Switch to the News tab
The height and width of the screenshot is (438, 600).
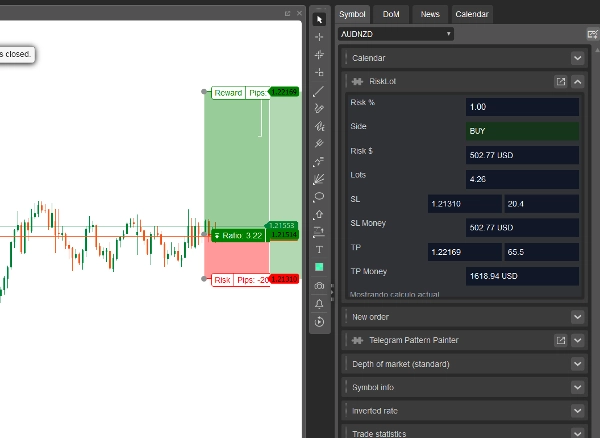430,15
